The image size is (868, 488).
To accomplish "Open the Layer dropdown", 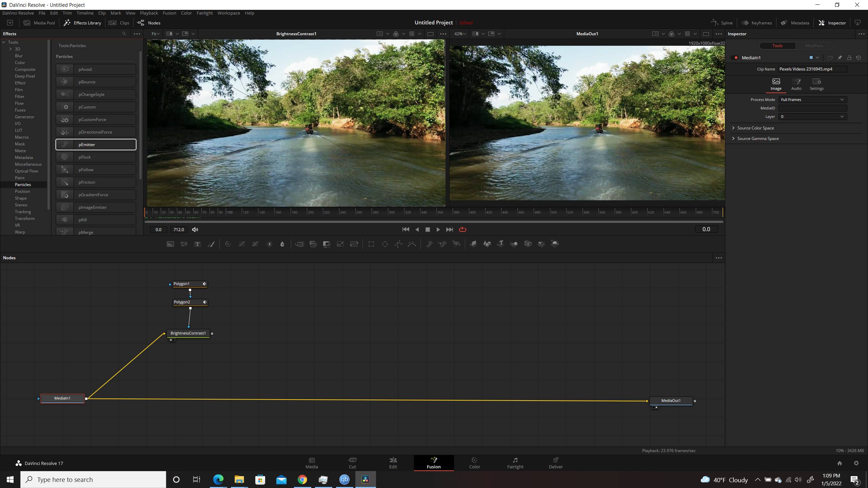I will (x=812, y=117).
